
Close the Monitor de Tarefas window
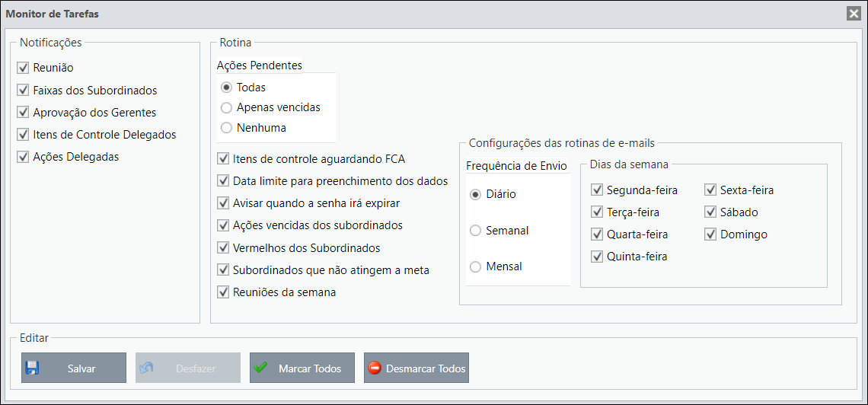coord(853,14)
